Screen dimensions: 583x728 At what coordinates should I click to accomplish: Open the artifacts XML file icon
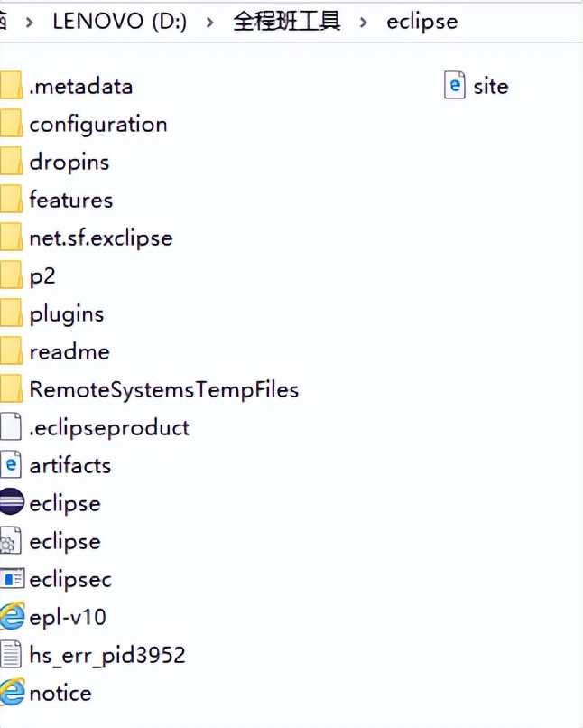click(12, 465)
